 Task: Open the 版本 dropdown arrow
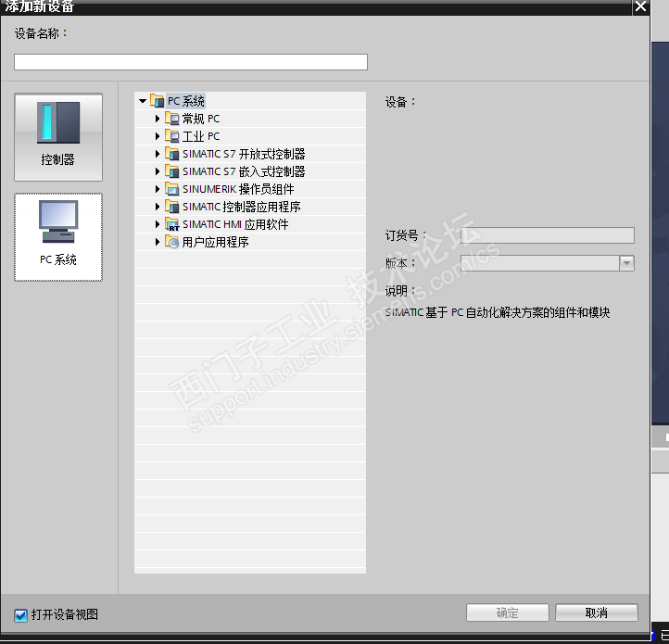(626, 263)
